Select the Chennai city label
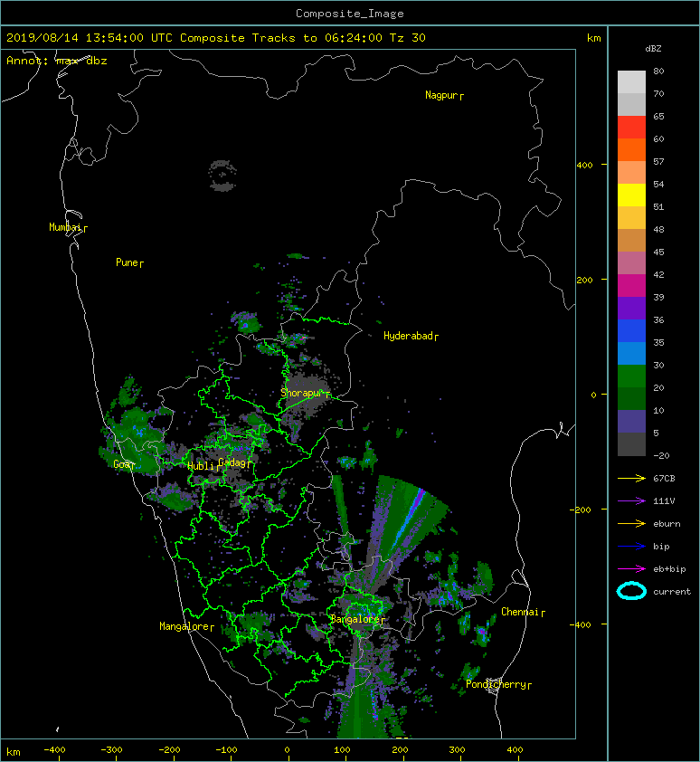The width and height of the screenshot is (700, 762). point(520,612)
